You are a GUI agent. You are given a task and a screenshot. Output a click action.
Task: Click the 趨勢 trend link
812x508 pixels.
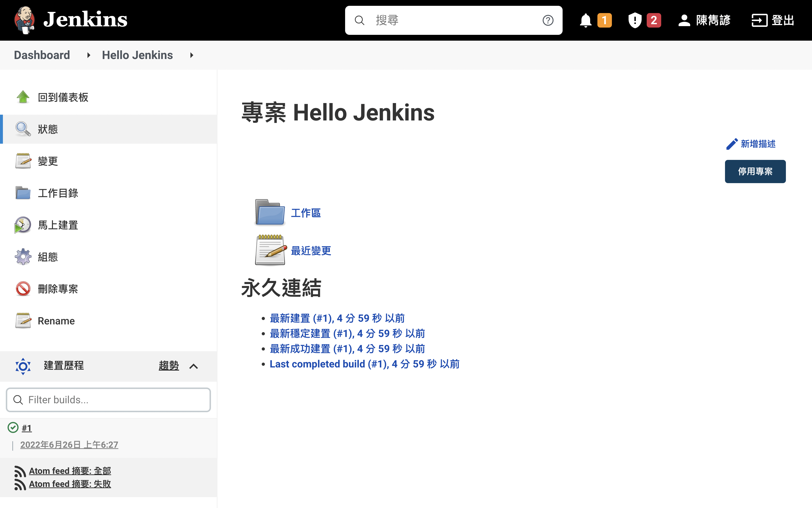[x=169, y=366]
